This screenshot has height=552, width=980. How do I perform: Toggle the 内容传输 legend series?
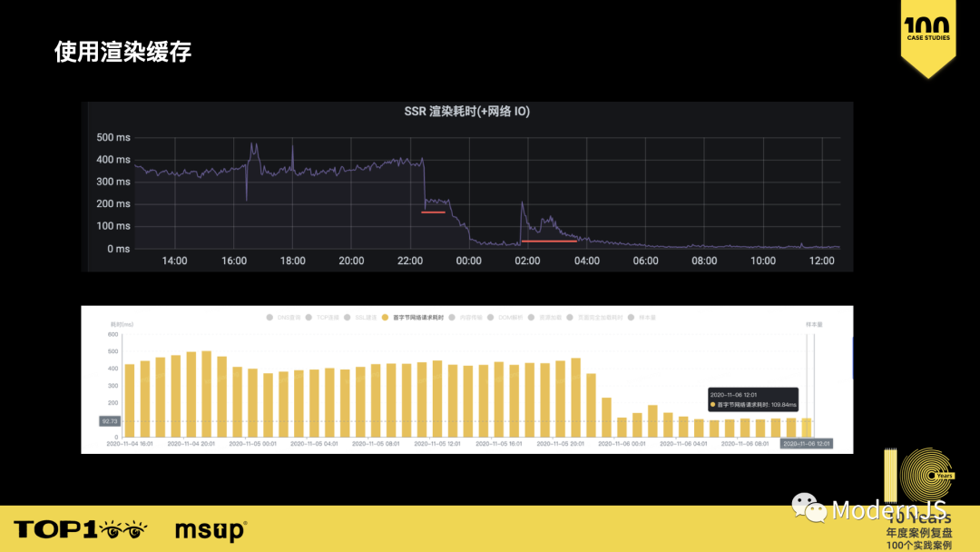click(465, 318)
